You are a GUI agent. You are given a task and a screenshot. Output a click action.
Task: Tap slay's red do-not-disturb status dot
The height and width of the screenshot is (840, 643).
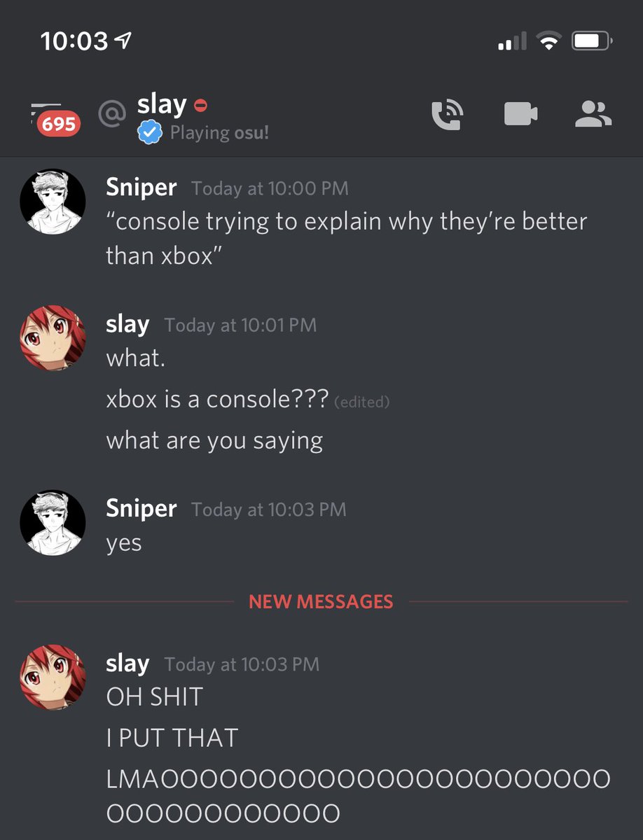(x=200, y=106)
